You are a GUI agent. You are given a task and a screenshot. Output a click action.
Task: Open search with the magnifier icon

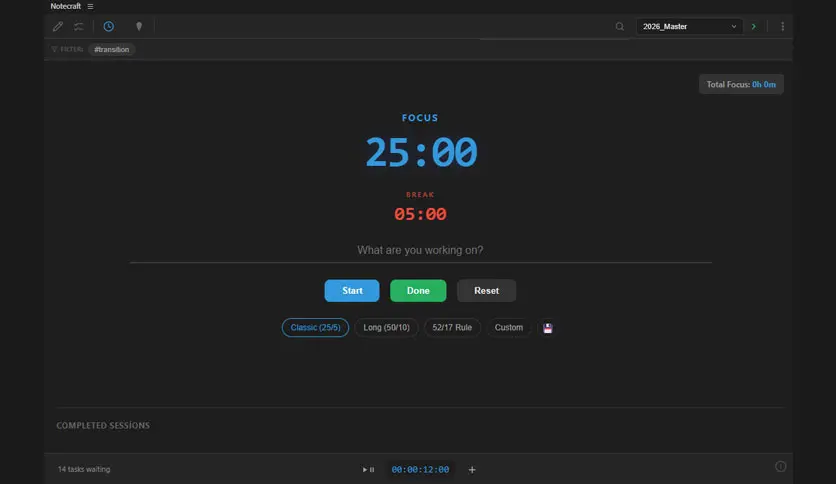[x=619, y=26]
